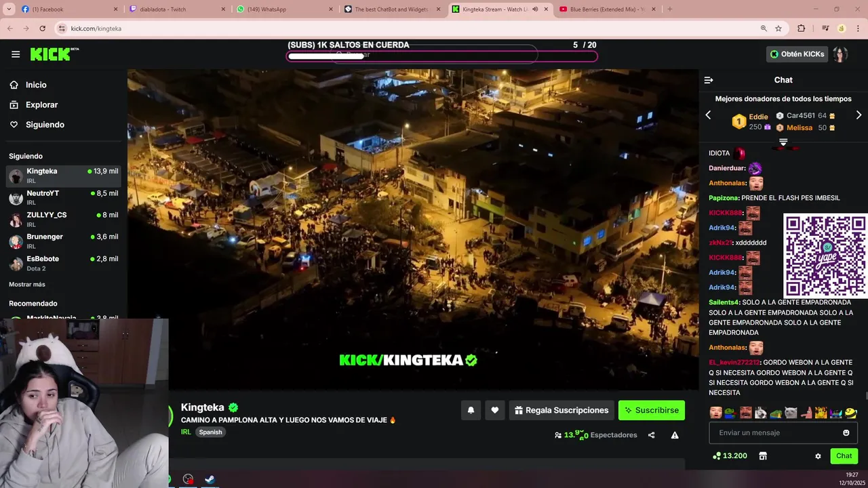Send message with green Chat button
Image resolution: width=868 pixels, height=488 pixels.
click(844, 456)
